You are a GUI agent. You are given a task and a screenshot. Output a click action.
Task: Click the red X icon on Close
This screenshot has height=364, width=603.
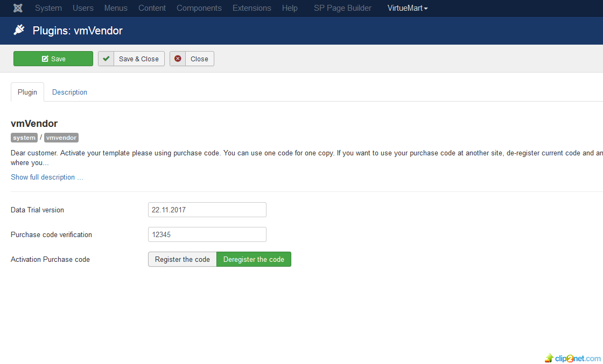[x=178, y=59]
